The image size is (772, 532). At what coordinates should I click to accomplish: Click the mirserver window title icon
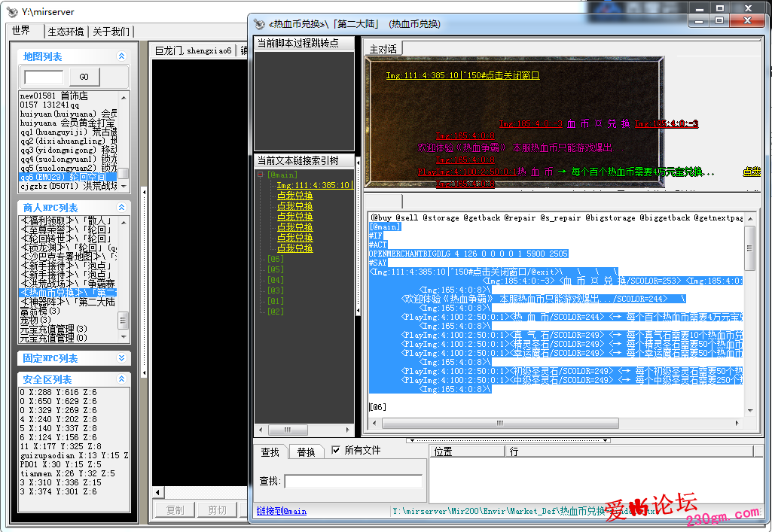(x=12, y=11)
